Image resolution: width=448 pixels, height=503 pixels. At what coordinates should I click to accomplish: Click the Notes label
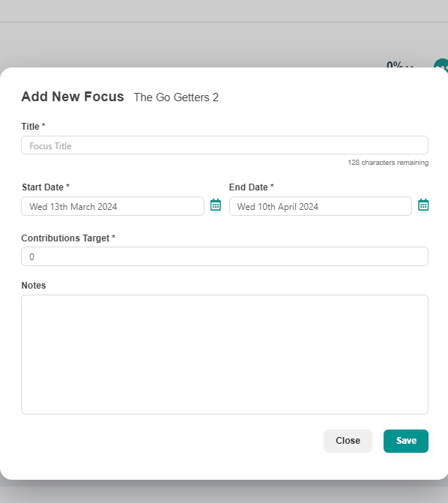(34, 285)
